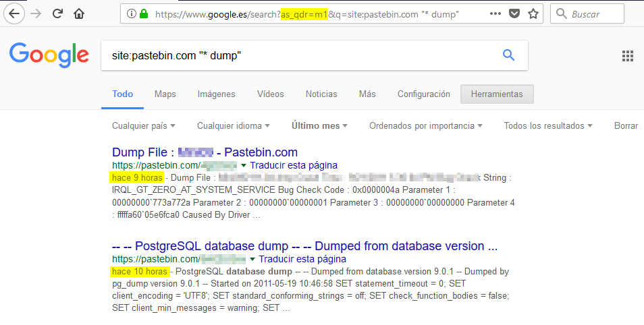
Task: Click the blue Google search magnifier
Action: 508,55
